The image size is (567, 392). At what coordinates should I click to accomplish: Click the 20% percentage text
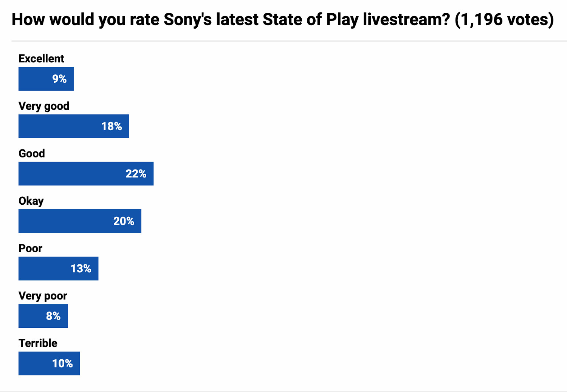point(124,221)
